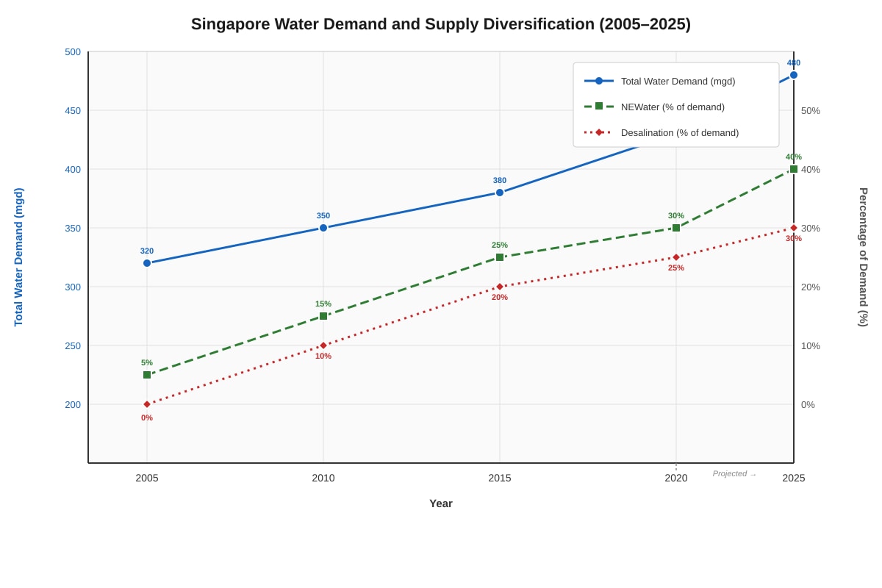This screenshot has height=588, width=882.
Task: Click the 2005 Total Water Demand marker labeled 320
Action: tap(147, 263)
